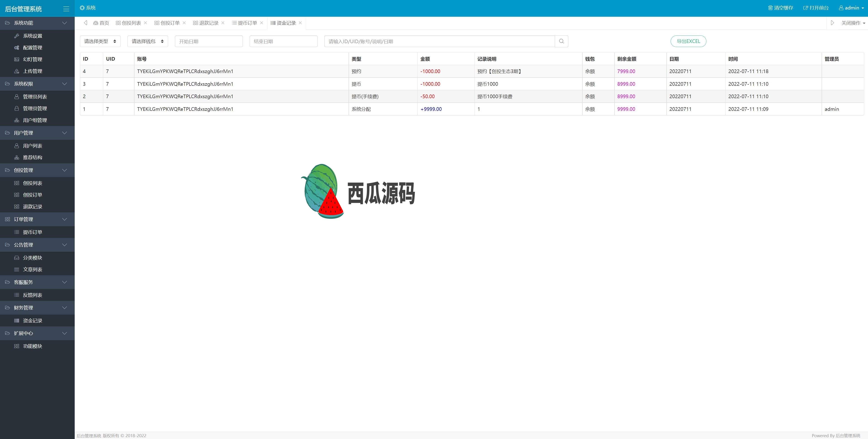This screenshot has height=439, width=868.
Task: Switch to the 首页 tab
Action: (101, 23)
